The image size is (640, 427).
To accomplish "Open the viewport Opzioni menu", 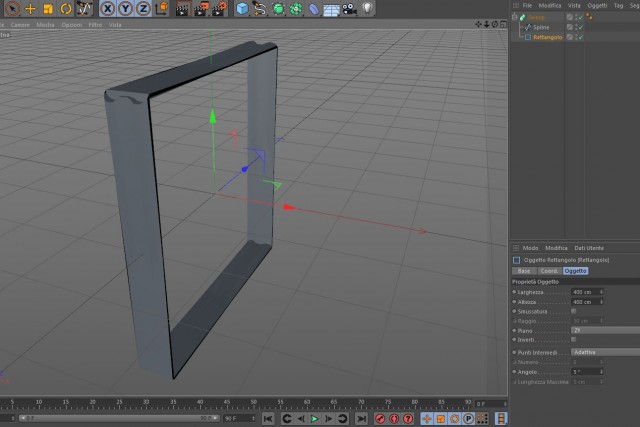I will pos(71,25).
